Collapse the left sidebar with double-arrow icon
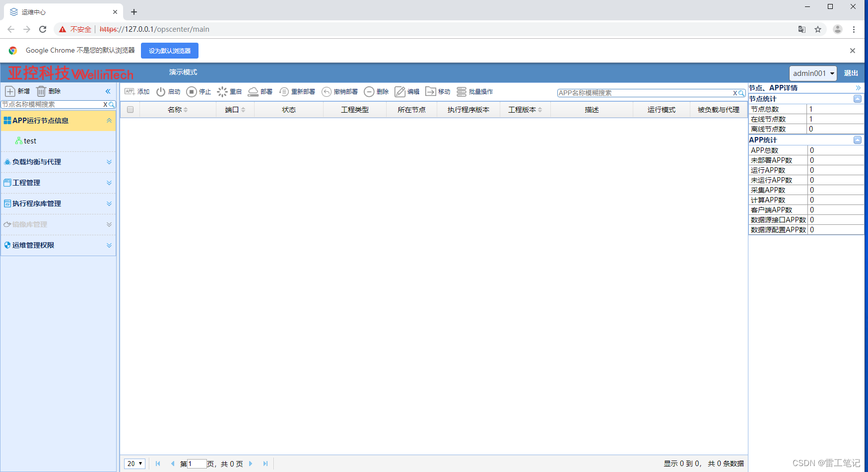 coord(108,91)
